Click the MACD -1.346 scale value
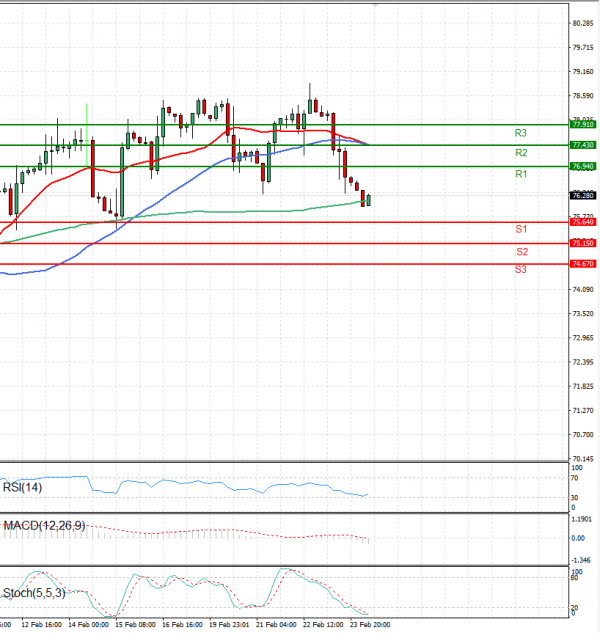The image size is (600, 633). click(x=581, y=560)
